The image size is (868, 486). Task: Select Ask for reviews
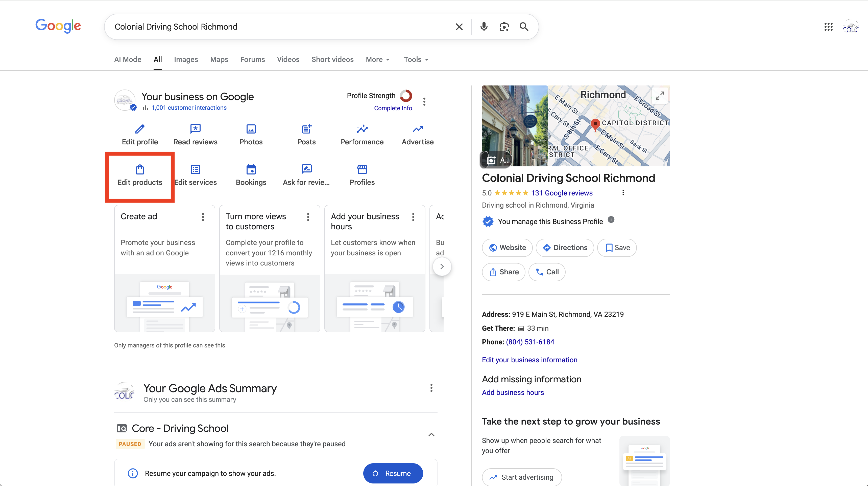[x=307, y=175]
